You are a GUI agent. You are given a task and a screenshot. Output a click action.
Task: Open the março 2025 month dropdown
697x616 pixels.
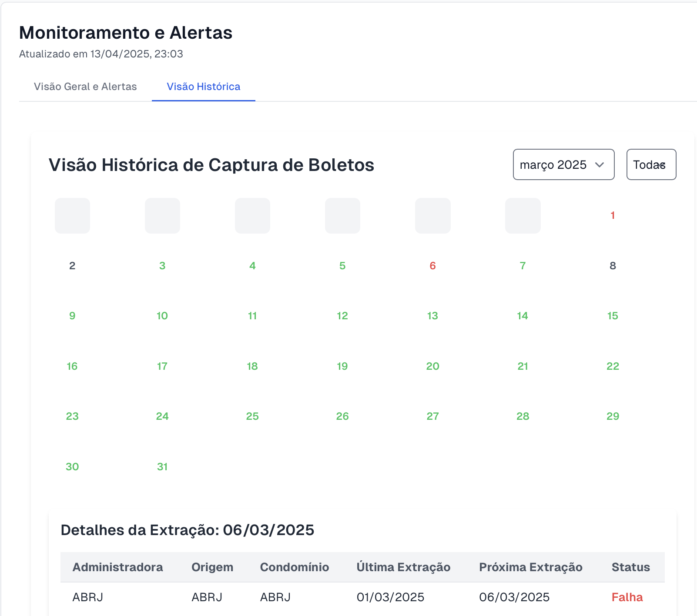(563, 164)
